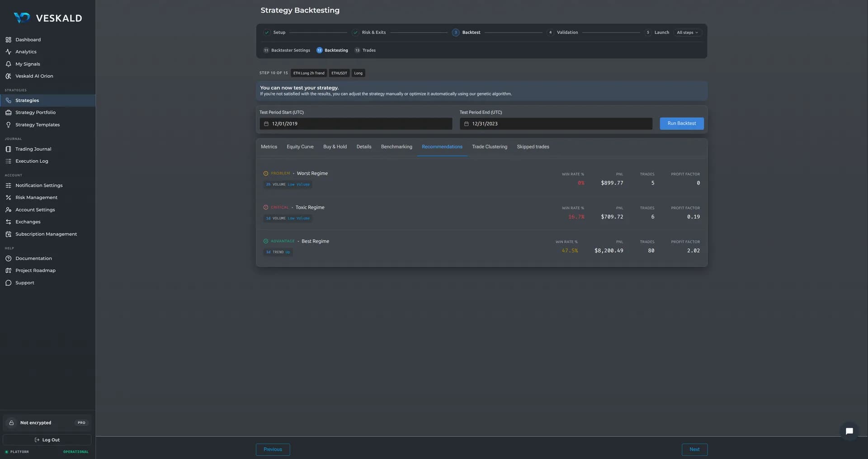This screenshot has height=459, width=868.
Task: Click the 2h Volume Low Volume tag
Action: pos(288,185)
